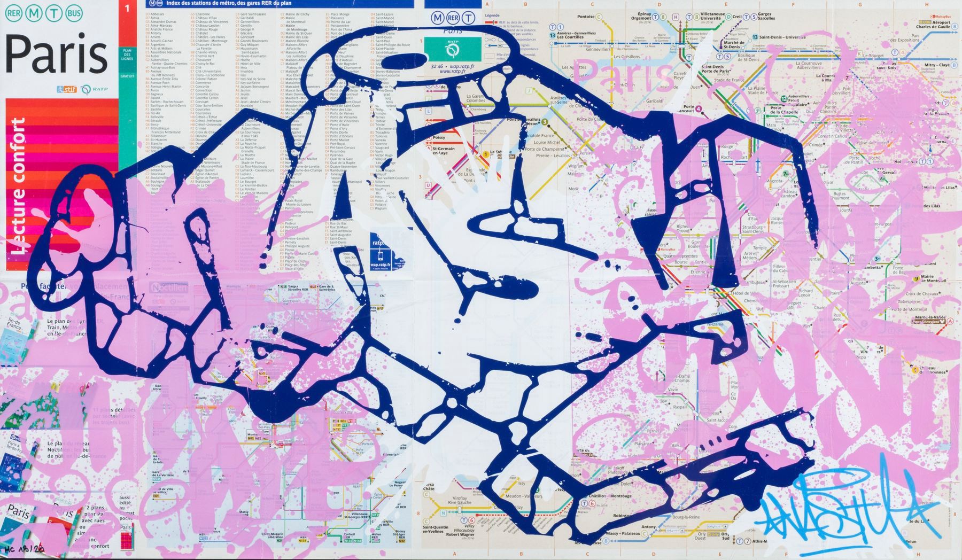
Task: Click the large "Paris" title
Action: point(56,53)
